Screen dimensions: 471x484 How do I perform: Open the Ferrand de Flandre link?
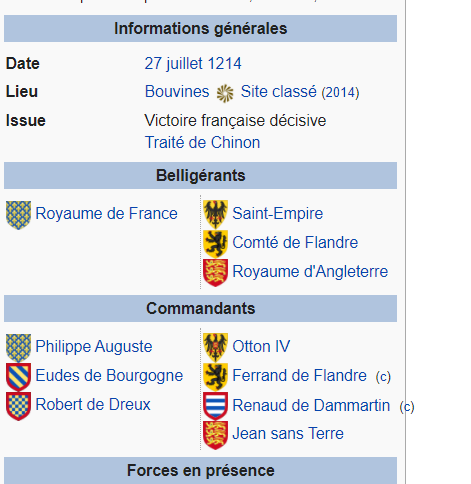tap(299, 375)
